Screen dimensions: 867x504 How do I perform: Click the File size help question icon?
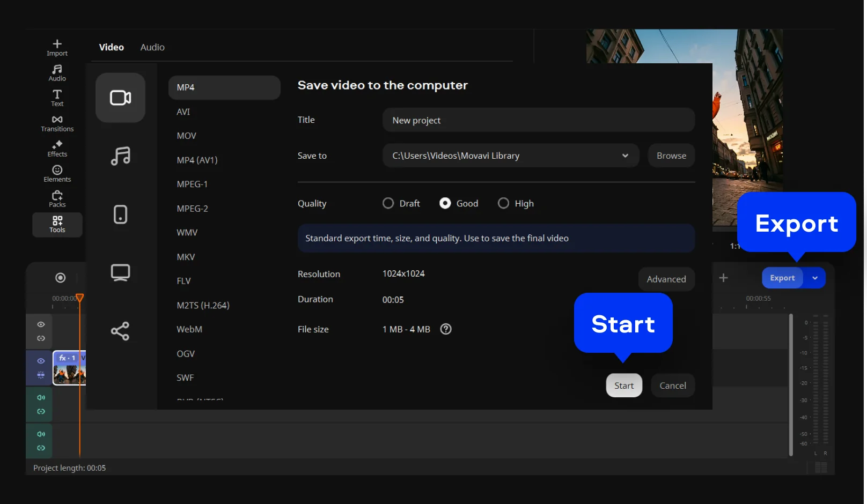[x=446, y=329]
